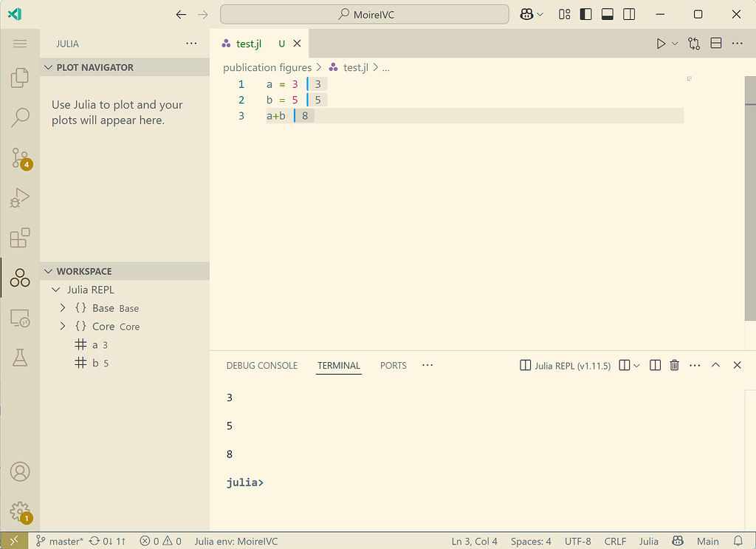Image resolution: width=756 pixels, height=549 pixels.
Task: Switch to the PORTS tab
Action: [x=393, y=365]
